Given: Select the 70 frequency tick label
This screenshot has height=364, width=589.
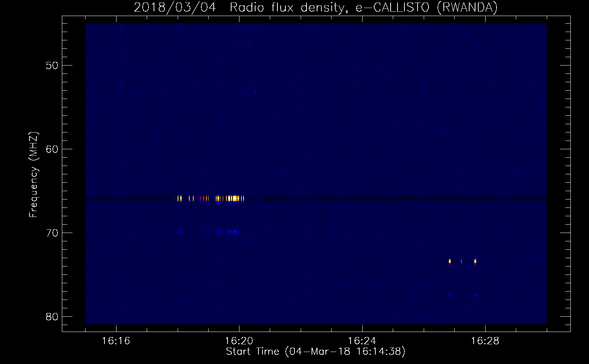Looking at the screenshot, I should (52, 233).
